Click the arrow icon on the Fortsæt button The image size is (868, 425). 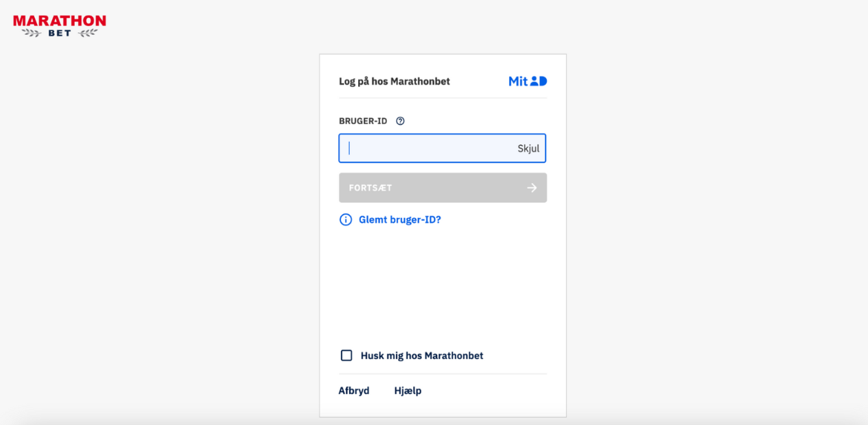532,188
